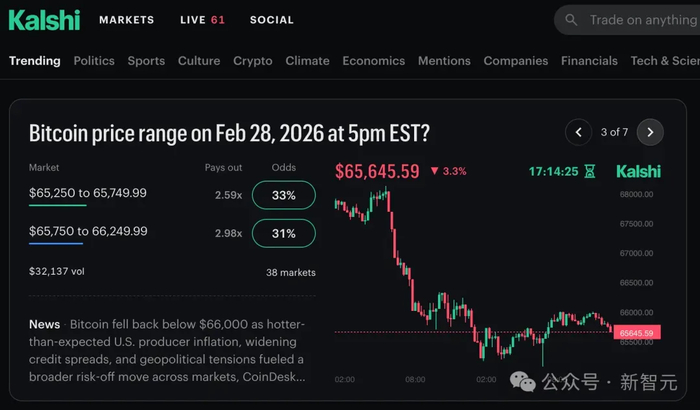The image size is (700, 410).
Task: Select the Crypto category tab
Action: 253,61
